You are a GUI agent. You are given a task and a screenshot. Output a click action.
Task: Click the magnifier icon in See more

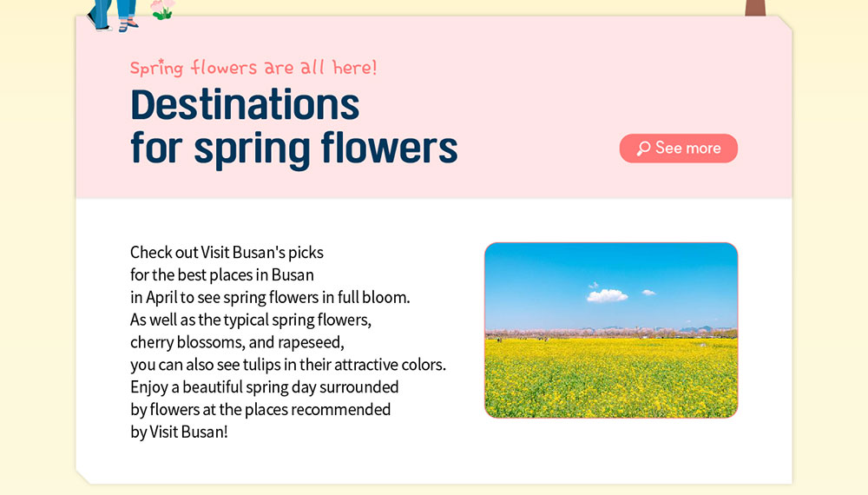pyautogui.click(x=643, y=148)
